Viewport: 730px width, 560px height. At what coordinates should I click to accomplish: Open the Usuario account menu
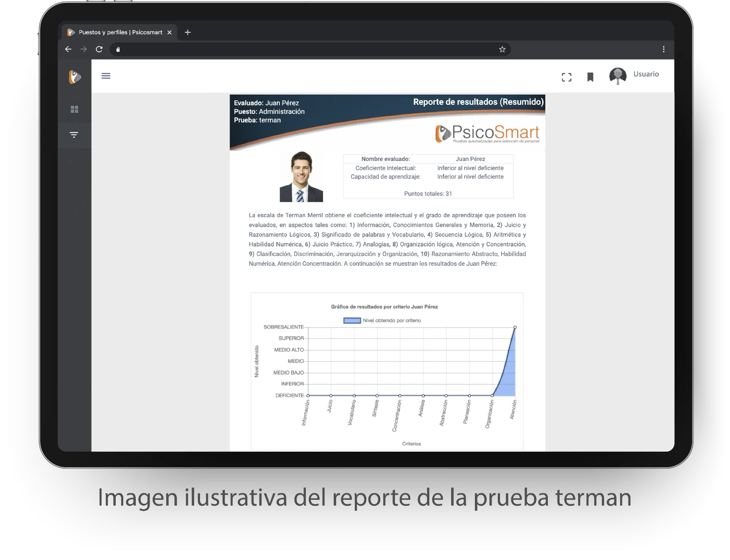click(646, 74)
